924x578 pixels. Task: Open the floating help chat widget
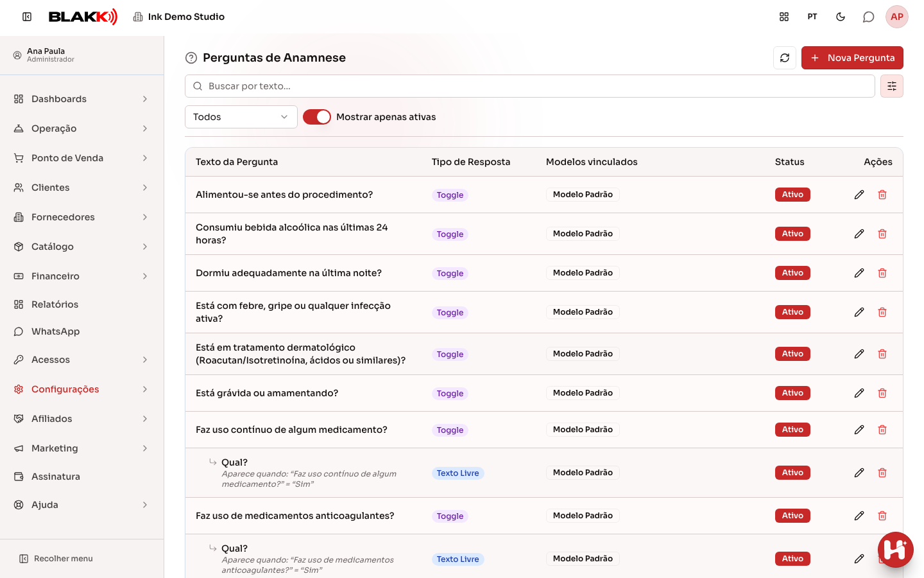[x=896, y=550]
